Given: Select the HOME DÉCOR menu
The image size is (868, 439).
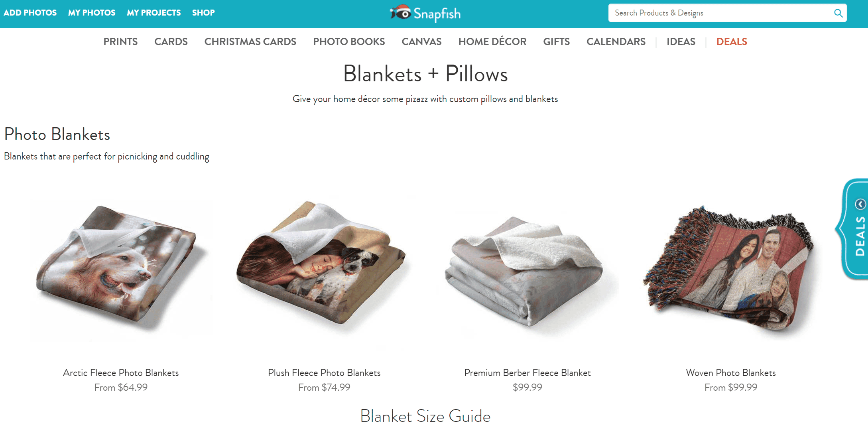Looking at the screenshot, I should (492, 41).
